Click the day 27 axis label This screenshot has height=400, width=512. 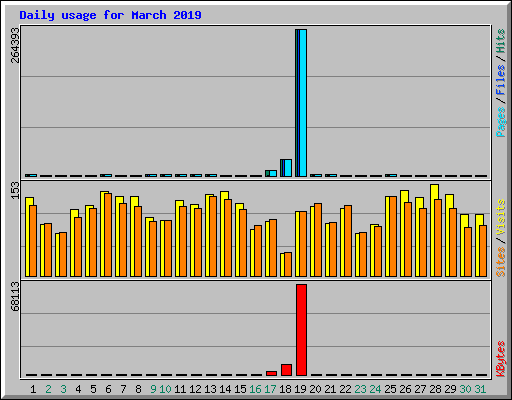420,389
